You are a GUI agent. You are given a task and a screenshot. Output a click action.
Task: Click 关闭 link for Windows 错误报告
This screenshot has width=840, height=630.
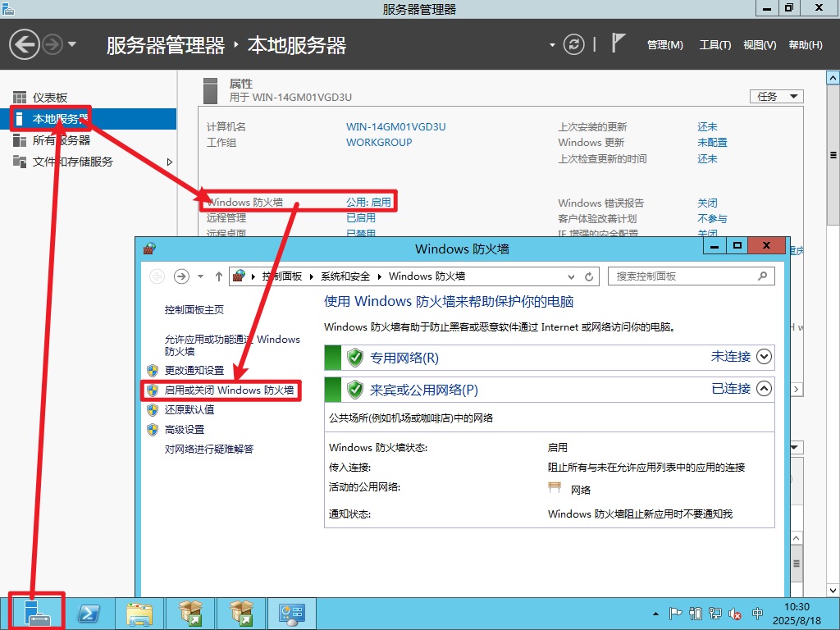click(707, 203)
